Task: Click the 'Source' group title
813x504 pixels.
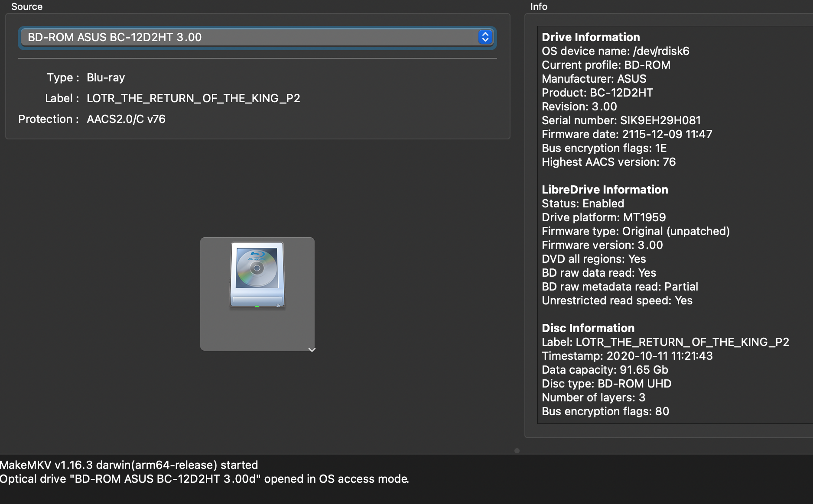Action: (x=27, y=6)
